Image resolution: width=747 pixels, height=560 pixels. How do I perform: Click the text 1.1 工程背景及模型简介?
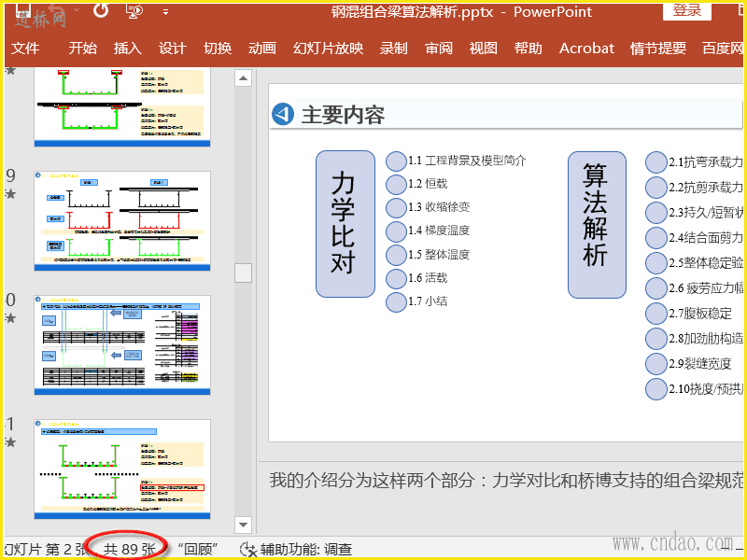pyautogui.click(x=467, y=161)
